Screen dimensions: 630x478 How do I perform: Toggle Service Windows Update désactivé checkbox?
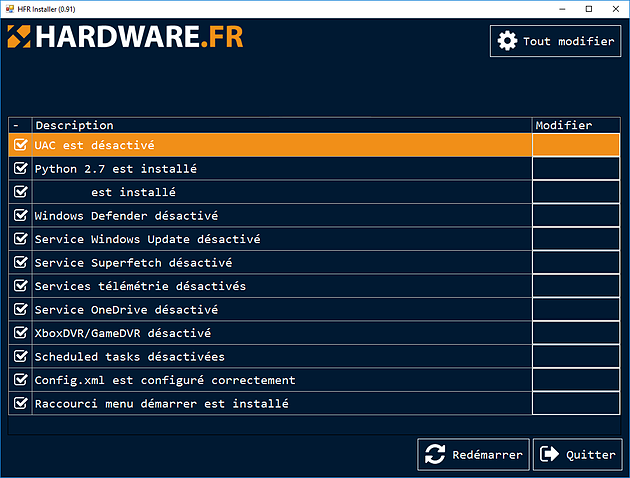coord(20,239)
